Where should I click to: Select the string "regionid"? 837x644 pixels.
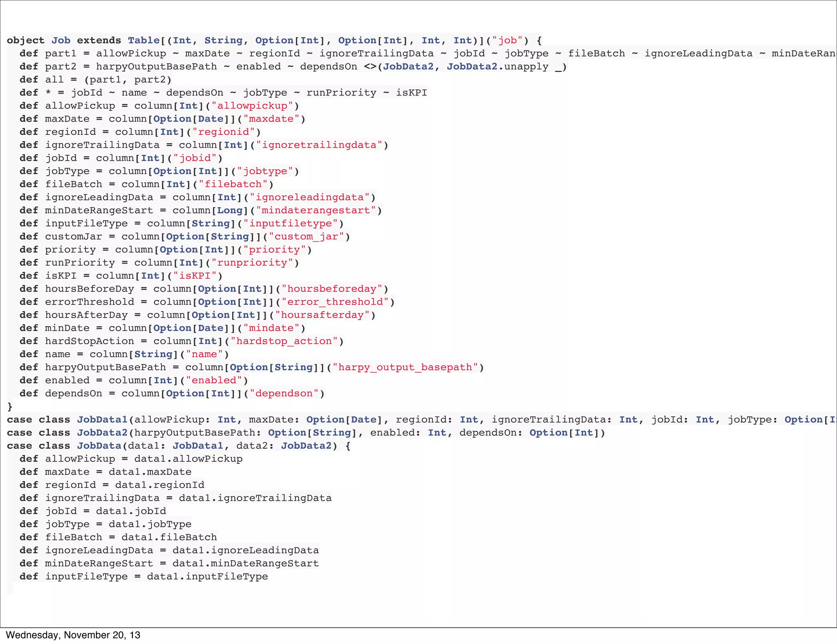coord(224,132)
